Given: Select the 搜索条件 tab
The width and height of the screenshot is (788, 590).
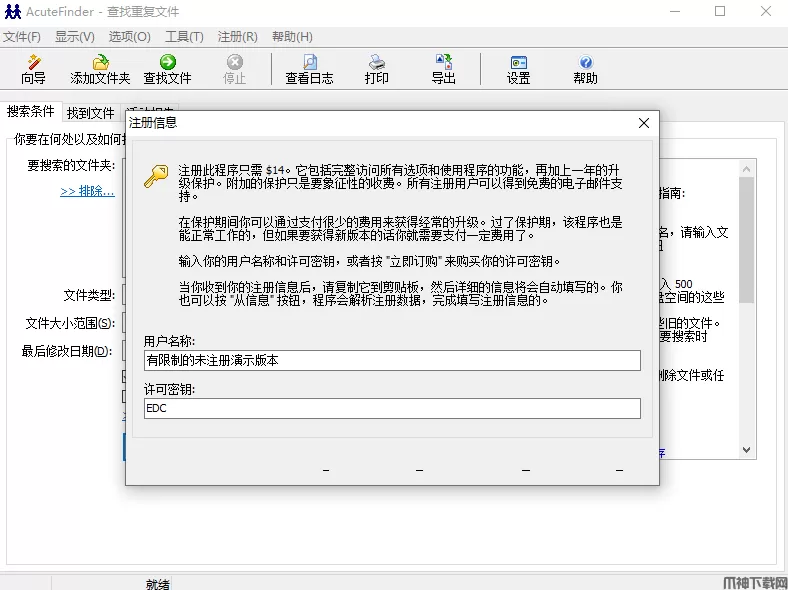Looking at the screenshot, I should [30, 112].
